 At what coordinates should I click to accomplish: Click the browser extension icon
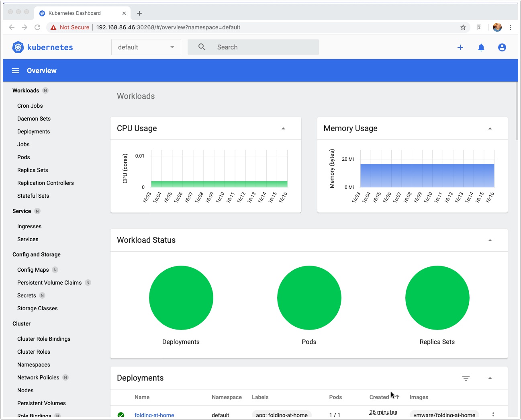click(479, 27)
